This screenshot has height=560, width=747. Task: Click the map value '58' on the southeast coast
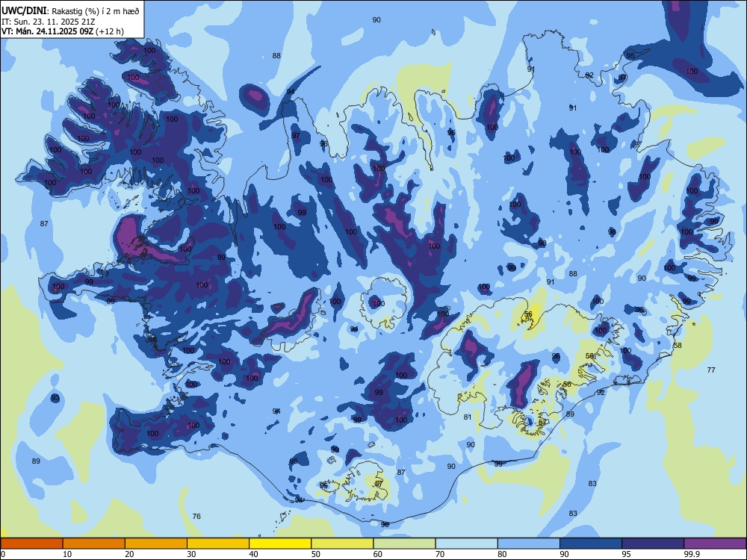[x=678, y=345]
